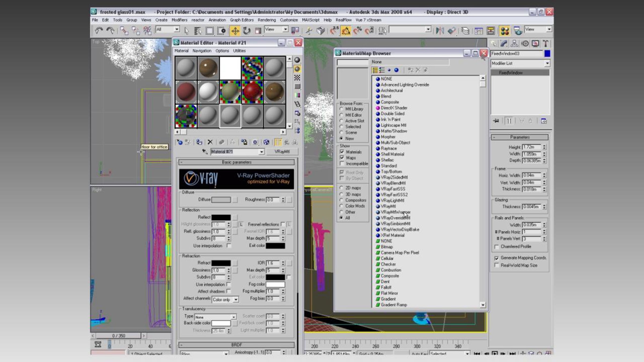Click the Redo arrow in main toolbar
644x362 pixels.
(x=110, y=31)
